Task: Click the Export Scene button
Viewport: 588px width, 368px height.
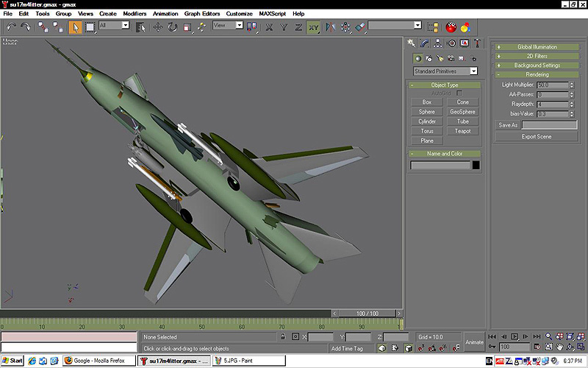Action: pyautogui.click(x=536, y=137)
